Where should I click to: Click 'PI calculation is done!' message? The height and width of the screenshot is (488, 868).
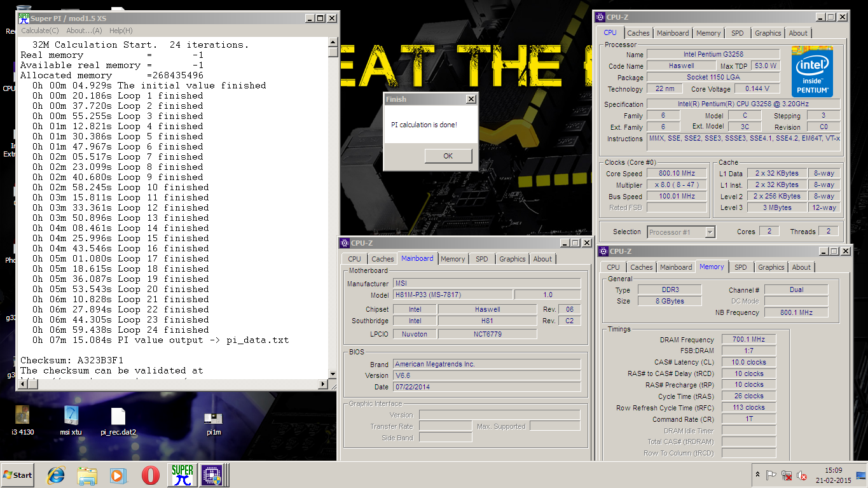pos(424,125)
